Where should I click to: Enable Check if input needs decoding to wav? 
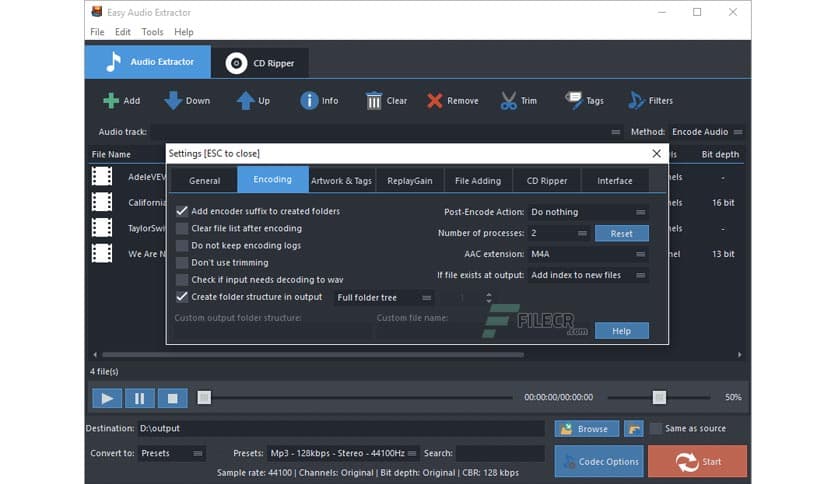pos(182,279)
